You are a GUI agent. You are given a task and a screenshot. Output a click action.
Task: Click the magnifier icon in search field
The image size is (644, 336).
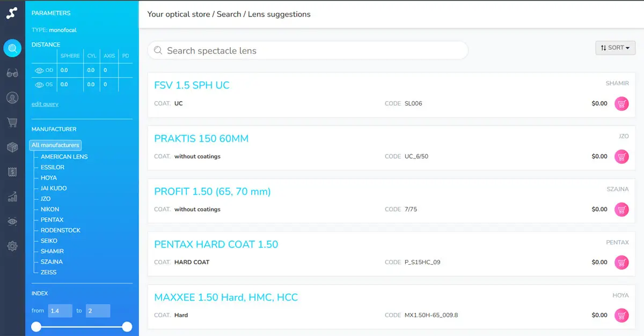pyautogui.click(x=158, y=50)
